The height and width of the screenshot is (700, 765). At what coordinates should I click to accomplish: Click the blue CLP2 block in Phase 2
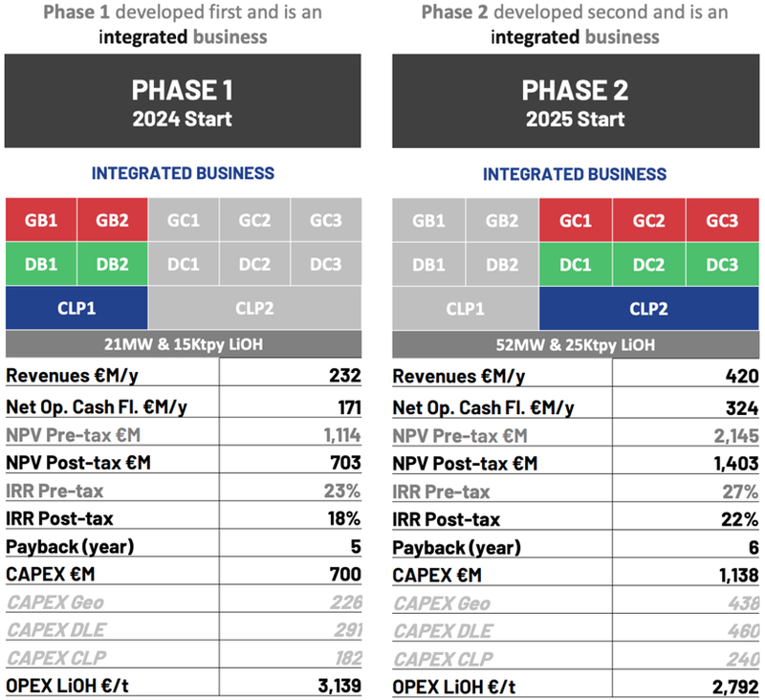[649, 308]
